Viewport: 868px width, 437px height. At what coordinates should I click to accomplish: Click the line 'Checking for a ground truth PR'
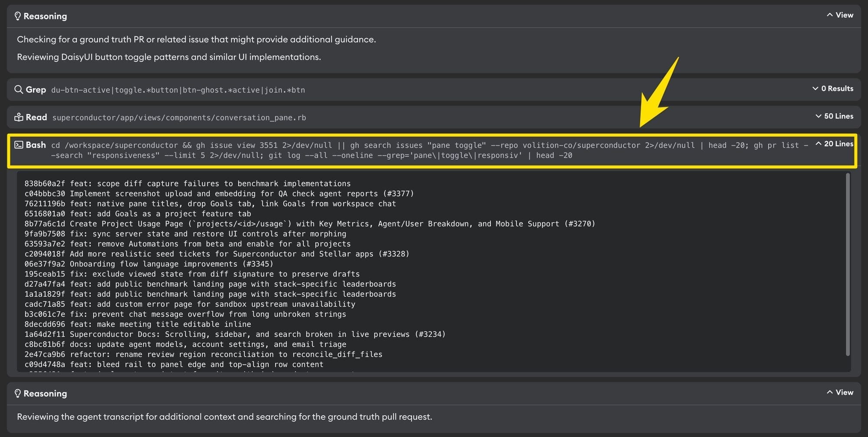(x=196, y=39)
